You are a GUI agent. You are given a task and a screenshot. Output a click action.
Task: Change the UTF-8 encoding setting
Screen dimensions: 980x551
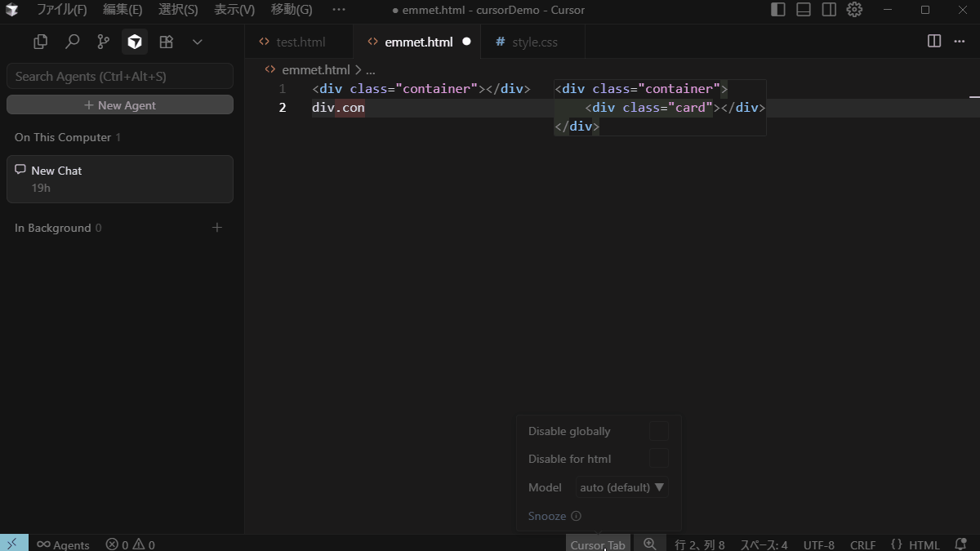pyautogui.click(x=819, y=544)
